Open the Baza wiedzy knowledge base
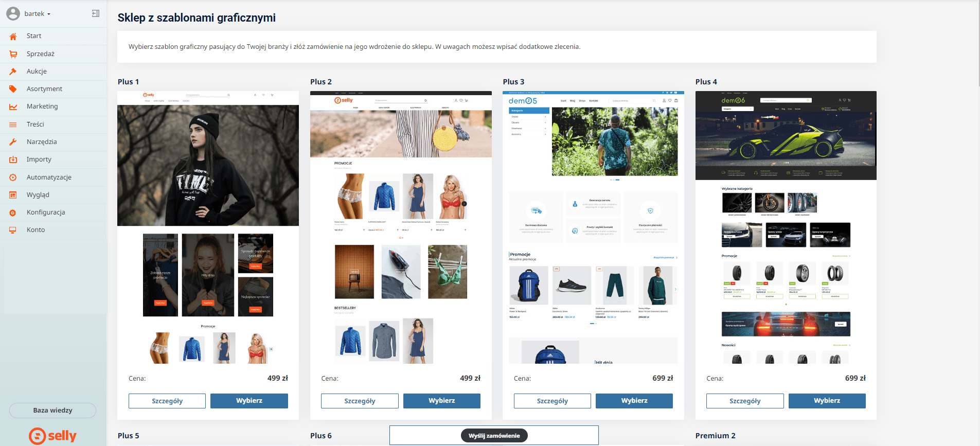Screen dimensions: 980x446 tap(52, 411)
